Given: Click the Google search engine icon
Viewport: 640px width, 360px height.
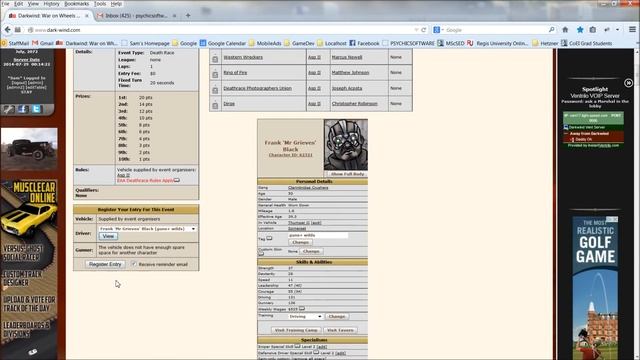Looking at the screenshot, I should click(x=436, y=30).
